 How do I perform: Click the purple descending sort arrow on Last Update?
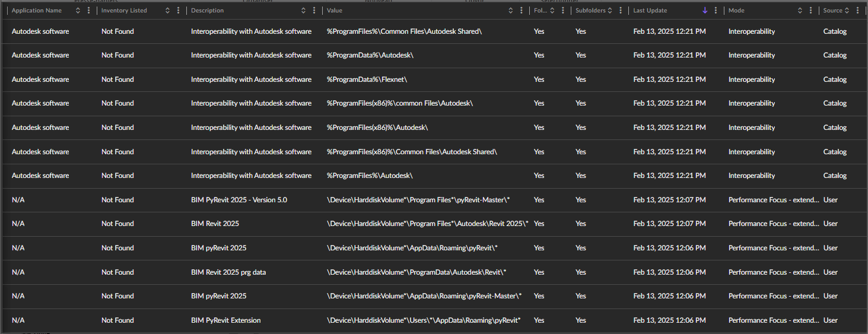pos(705,11)
